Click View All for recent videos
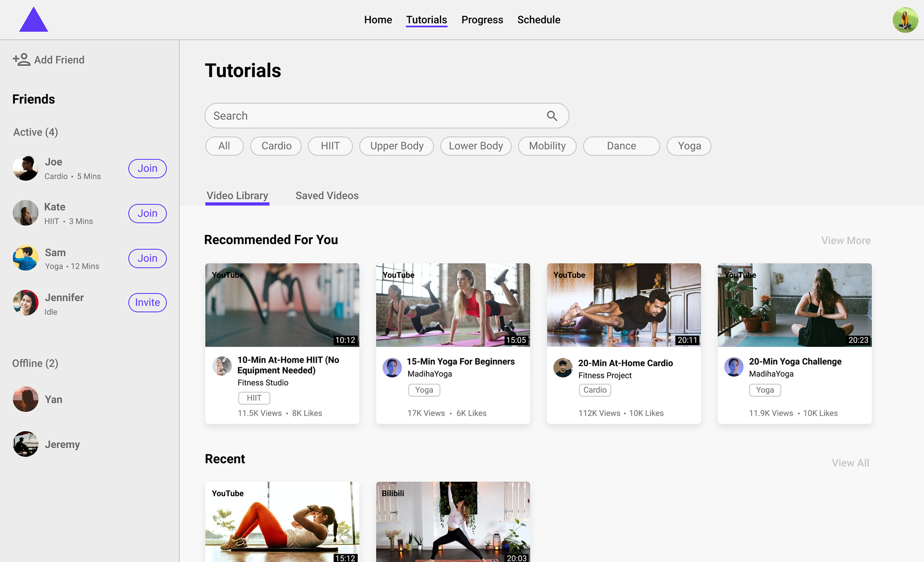Screen dimensions: 924x562 [x=850, y=463]
